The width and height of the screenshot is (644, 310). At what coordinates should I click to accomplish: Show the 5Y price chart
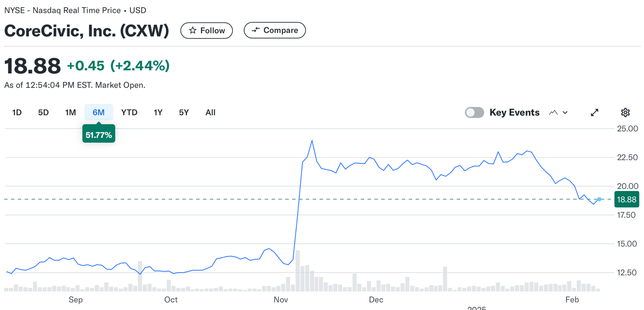click(184, 113)
